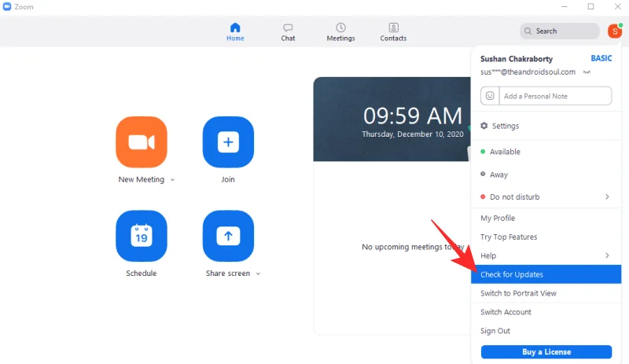
Task: Click the orange New Meeting camera icon
Action: [142, 142]
